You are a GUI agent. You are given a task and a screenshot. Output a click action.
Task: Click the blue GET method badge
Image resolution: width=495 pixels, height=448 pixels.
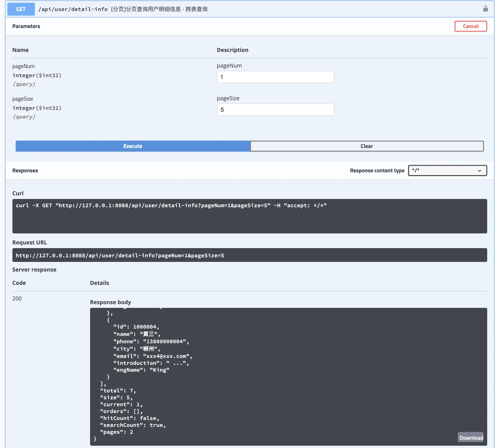point(21,9)
